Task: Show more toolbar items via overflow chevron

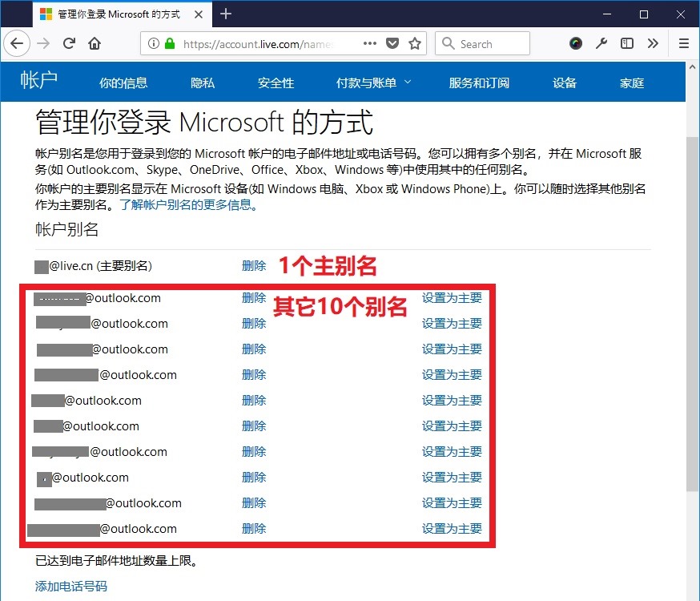Action: coord(654,43)
